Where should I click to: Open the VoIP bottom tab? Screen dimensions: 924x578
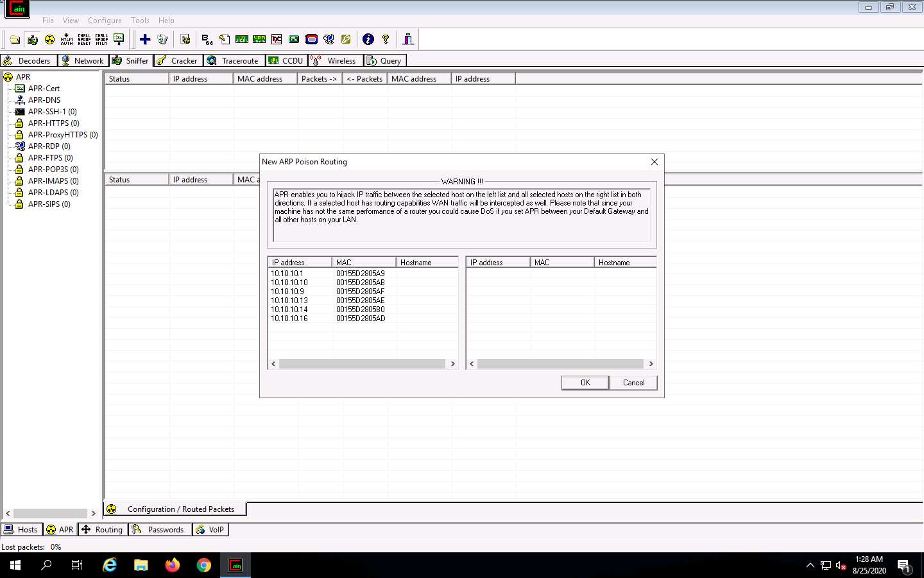[x=210, y=530]
